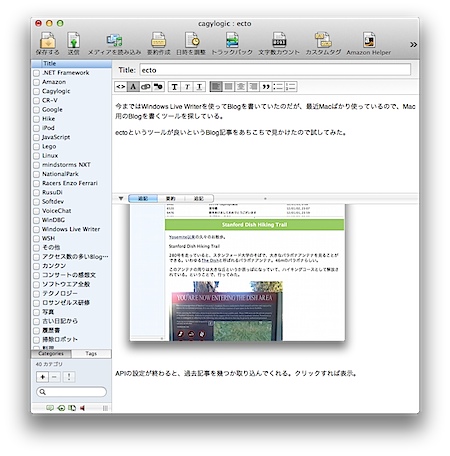Screen dimensions: 450x456
Task: Select the Racers Enzo Ferrari row
Action: (x=71, y=183)
